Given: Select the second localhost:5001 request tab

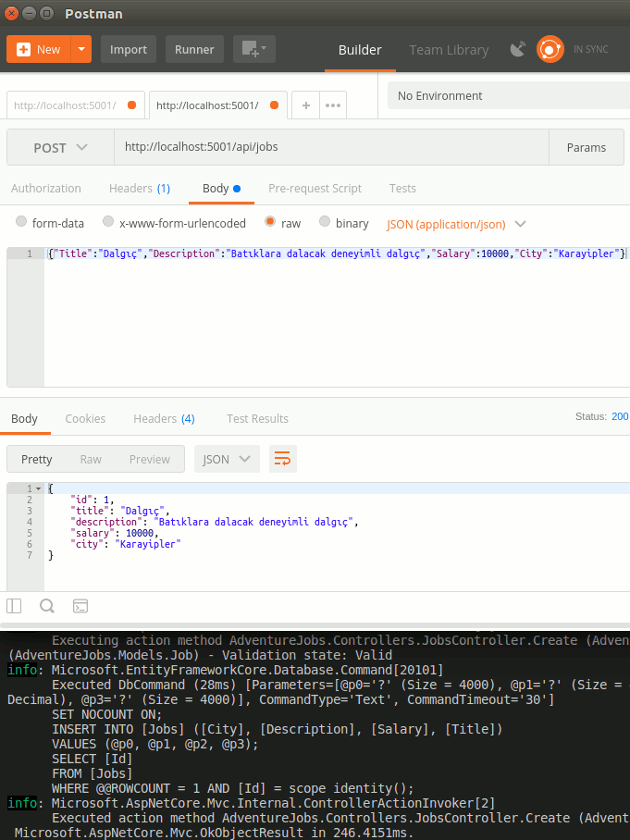Looking at the screenshot, I should pos(218,105).
